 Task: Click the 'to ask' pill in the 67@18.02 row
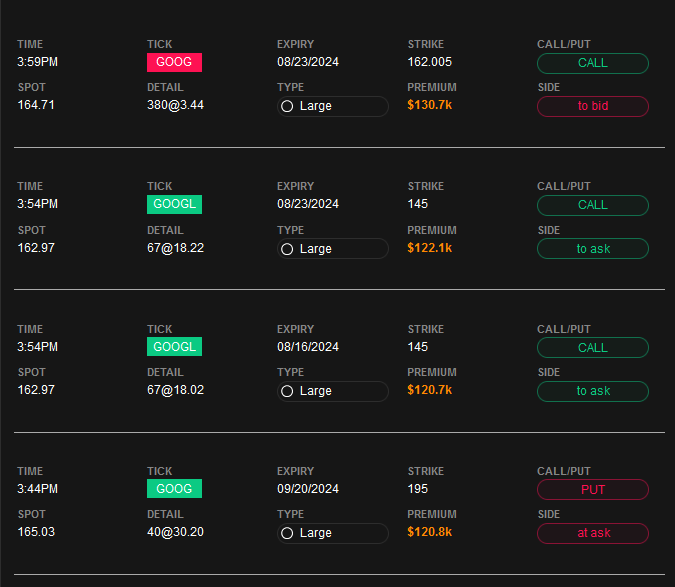593,391
